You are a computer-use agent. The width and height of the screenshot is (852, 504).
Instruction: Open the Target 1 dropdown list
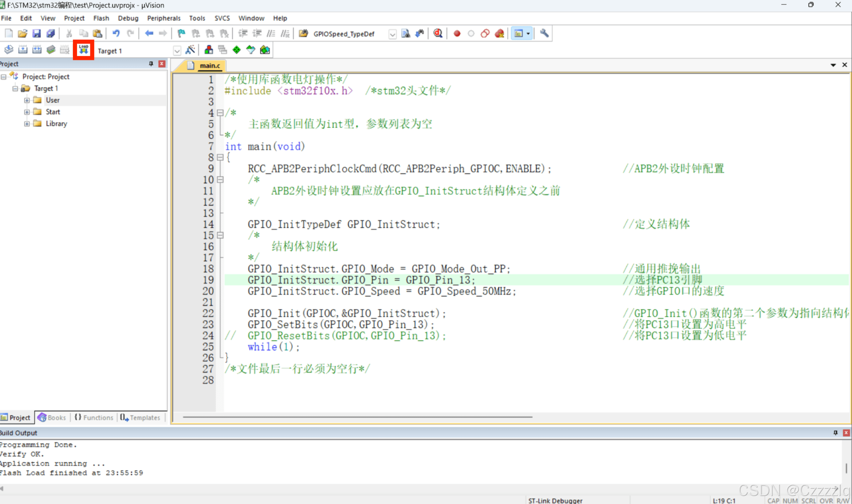tap(177, 51)
